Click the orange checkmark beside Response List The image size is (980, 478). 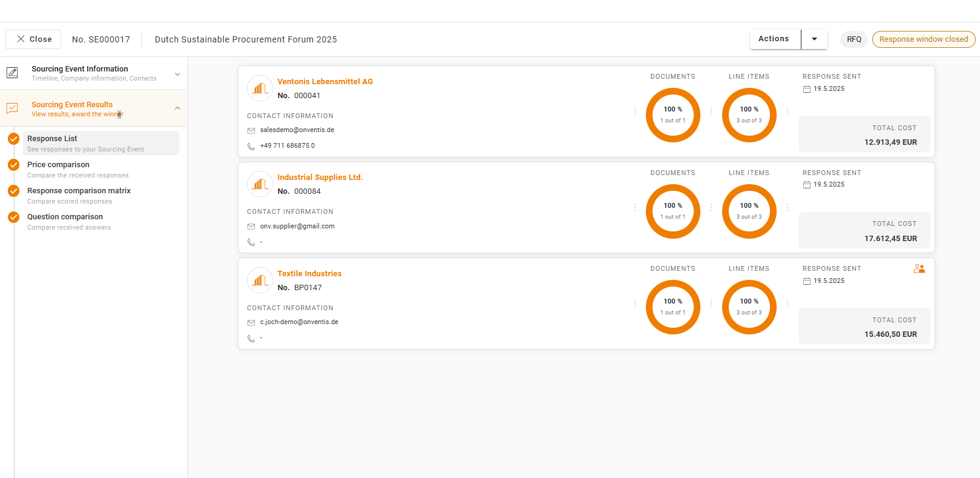coord(13,139)
